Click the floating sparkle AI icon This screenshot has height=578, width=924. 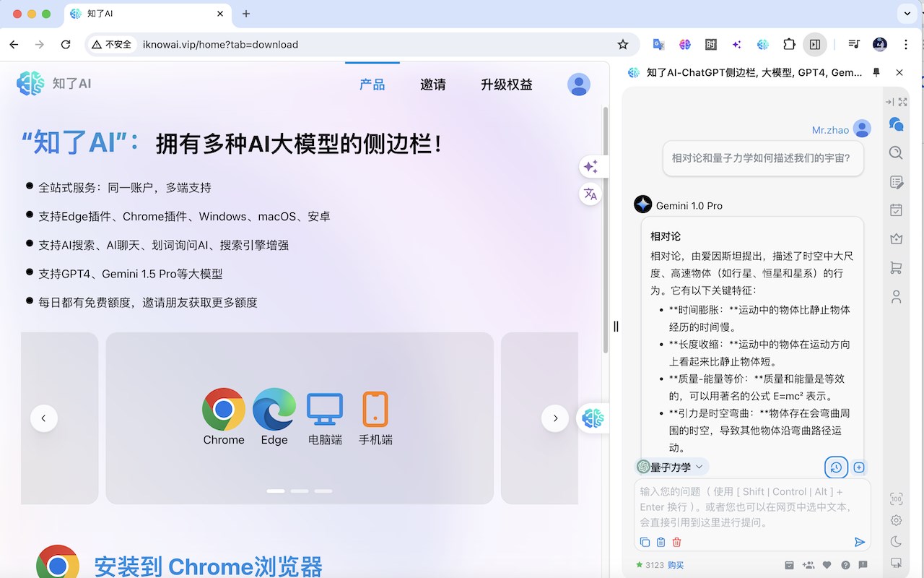point(590,167)
